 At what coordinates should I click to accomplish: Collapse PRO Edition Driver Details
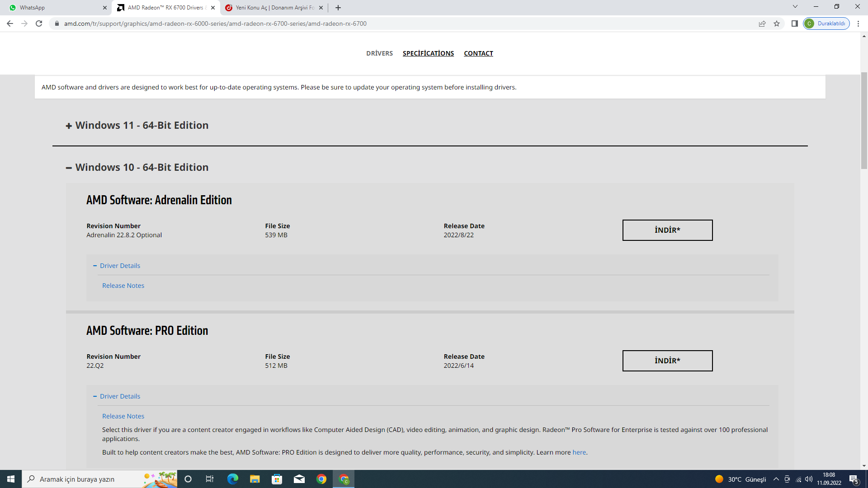[x=117, y=396]
